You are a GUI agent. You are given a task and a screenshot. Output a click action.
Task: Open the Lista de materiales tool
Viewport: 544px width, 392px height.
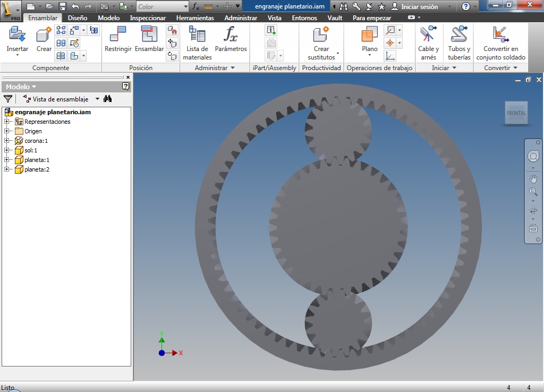point(197,36)
